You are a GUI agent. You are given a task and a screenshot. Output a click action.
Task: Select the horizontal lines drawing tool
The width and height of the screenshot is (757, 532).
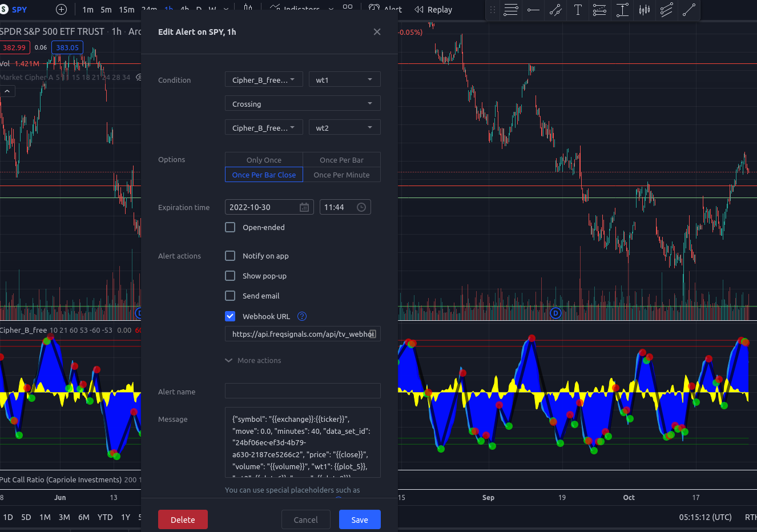coord(511,10)
